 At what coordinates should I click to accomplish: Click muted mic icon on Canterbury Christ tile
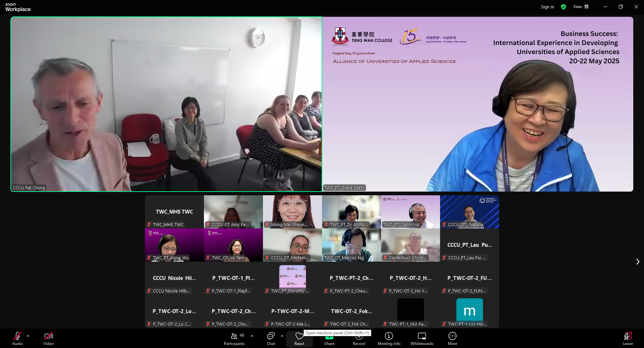point(385,258)
